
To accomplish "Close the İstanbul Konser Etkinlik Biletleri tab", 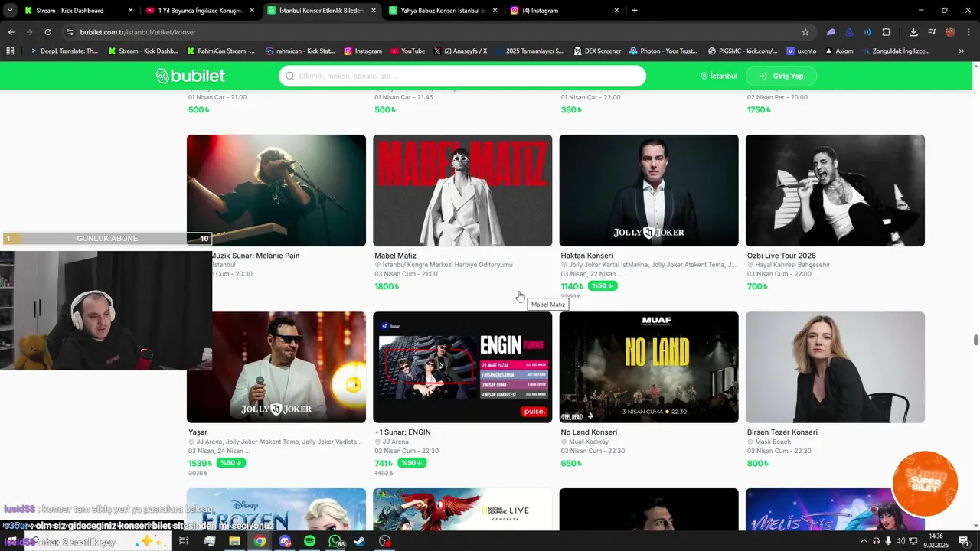I will point(374,11).
